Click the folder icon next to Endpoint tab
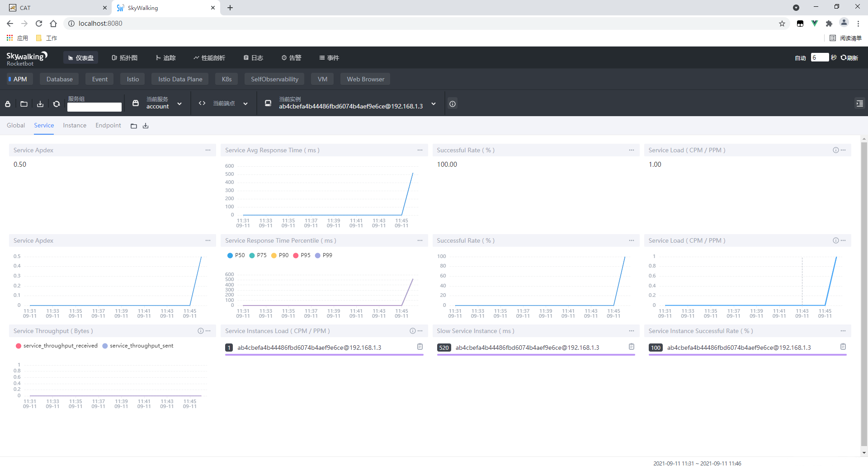Viewport: 868px width, 470px height. 134,126
